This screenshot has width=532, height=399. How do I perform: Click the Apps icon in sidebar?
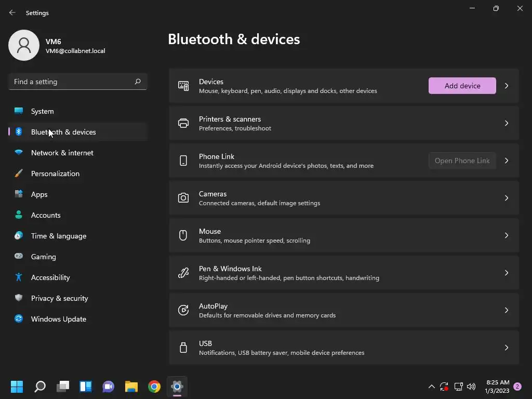point(19,194)
